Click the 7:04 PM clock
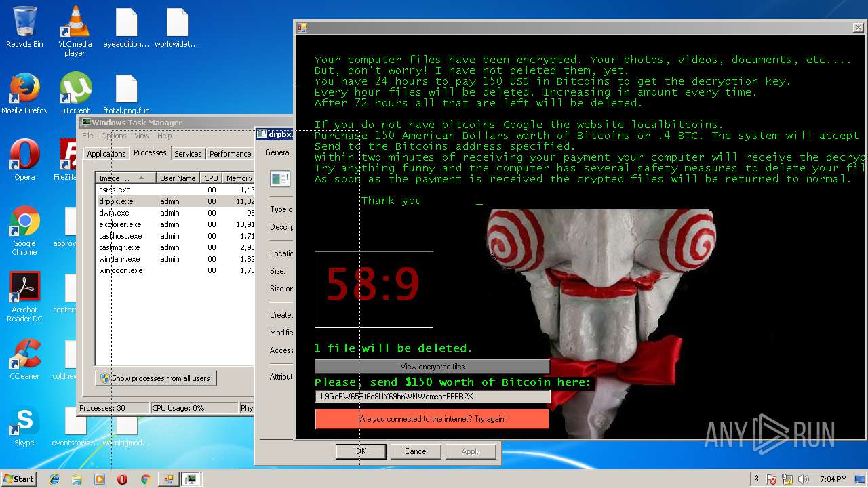Viewport: 868px width, 488px height. (x=833, y=479)
